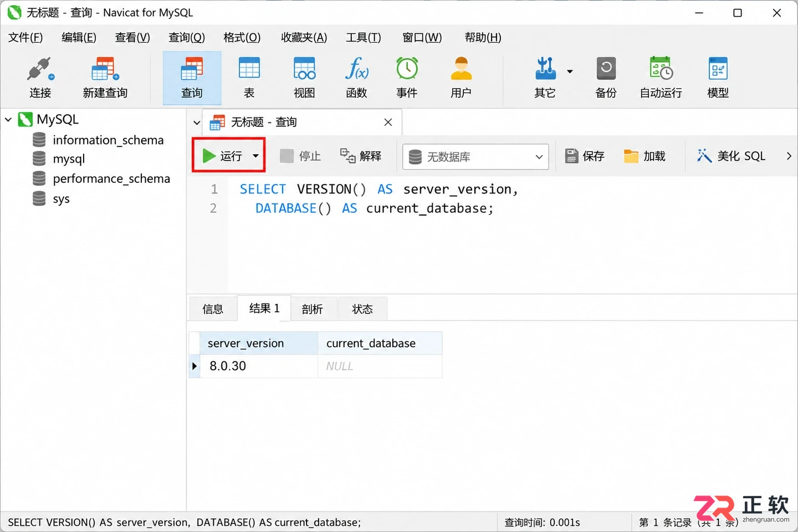Expand the query toolbar overflow chevron
Viewport: 798px width, 532px height.
789,156
